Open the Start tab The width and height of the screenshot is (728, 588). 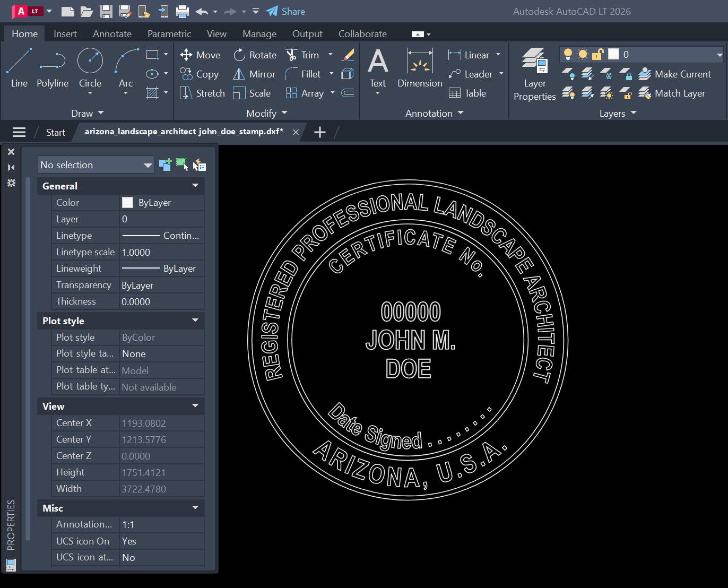coord(55,132)
